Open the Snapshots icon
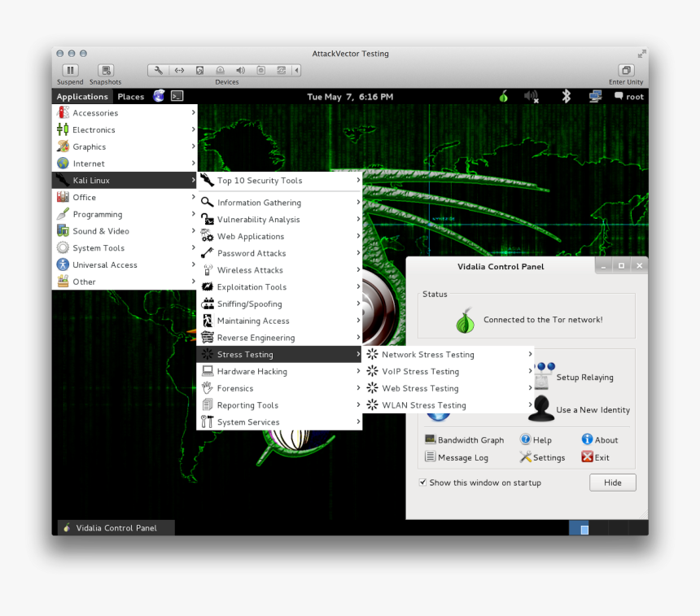 [106, 70]
